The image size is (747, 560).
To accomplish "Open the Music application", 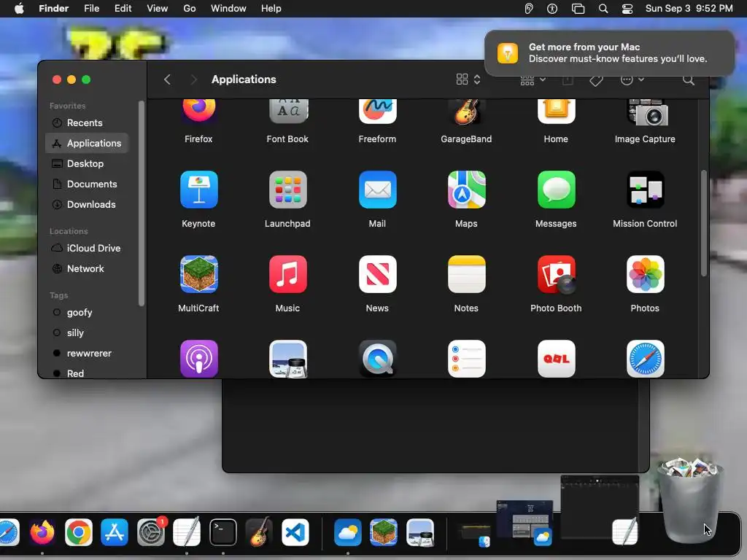I will (x=287, y=274).
